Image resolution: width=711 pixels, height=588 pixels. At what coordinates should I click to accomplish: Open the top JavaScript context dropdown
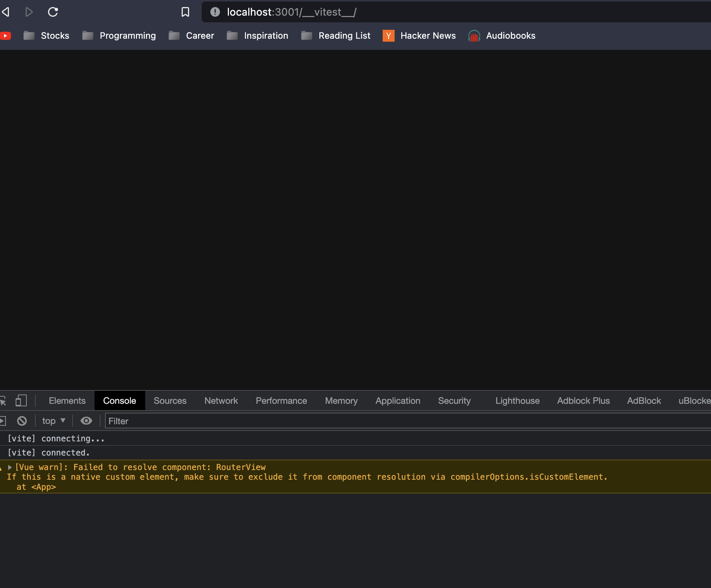click(x=54, y=421)
